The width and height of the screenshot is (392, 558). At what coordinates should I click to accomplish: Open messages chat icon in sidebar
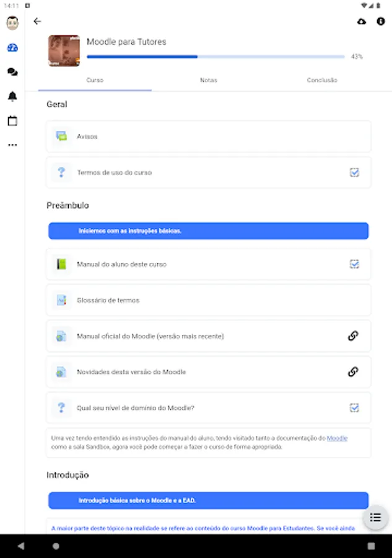pos(12,72)
